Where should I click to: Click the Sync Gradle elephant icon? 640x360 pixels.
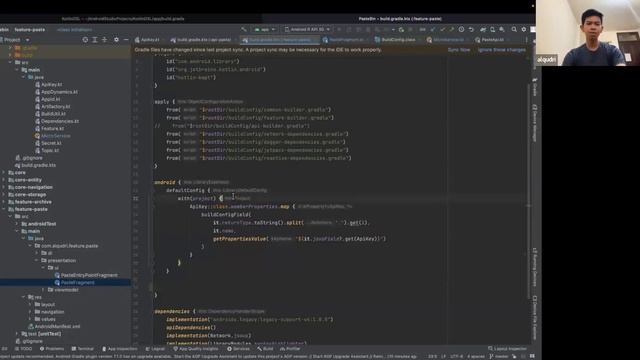click(483, 29)
